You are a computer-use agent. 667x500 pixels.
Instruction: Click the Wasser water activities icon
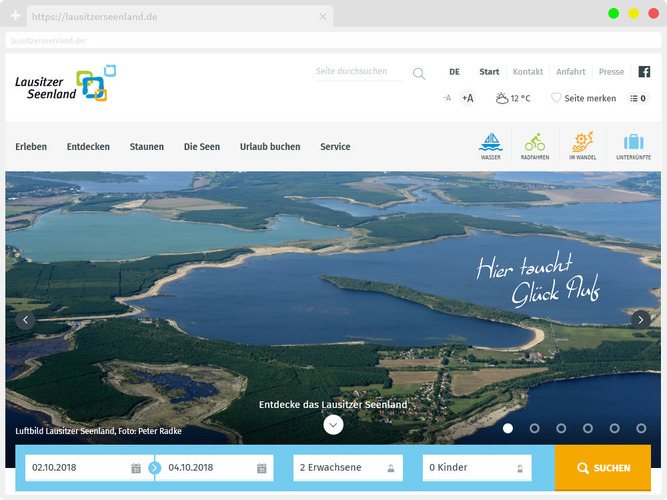(490, 145)
